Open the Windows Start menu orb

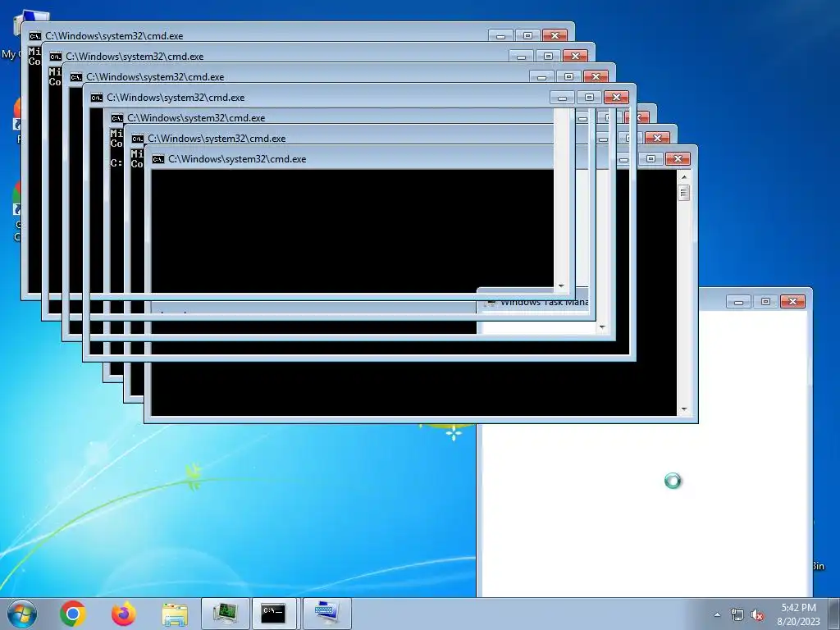(22, 614)
